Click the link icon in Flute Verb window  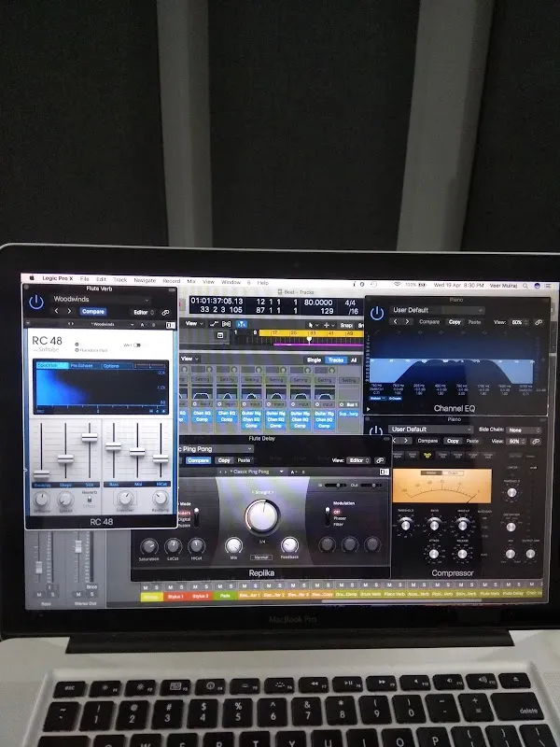[x=165, y=313]
